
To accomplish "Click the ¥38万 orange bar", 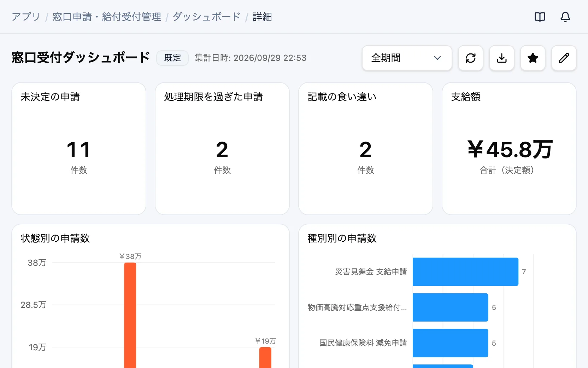I will (x=130, y=315).
